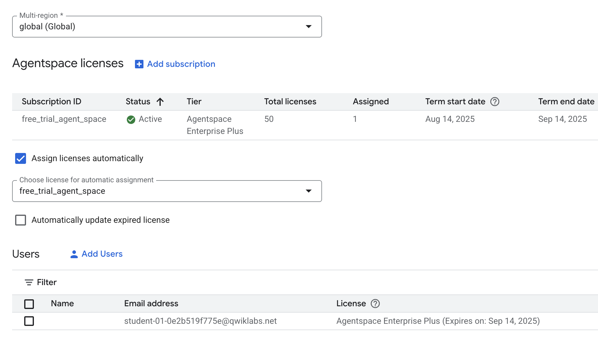Screen dimensions: 598x364
Task: Sort by the Status column arrow
Action: [x=160, y=102]
